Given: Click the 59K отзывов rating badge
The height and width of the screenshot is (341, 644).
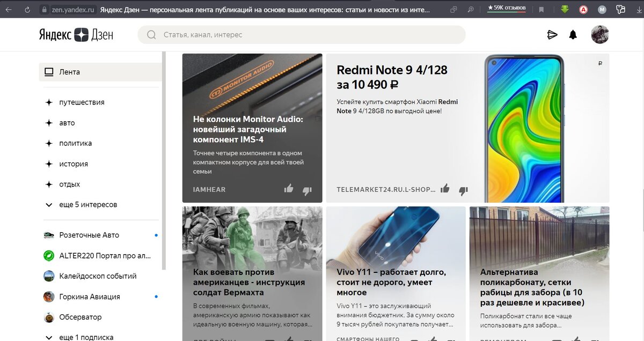Looking at the screenshot, I should click(x=507, y=9).
